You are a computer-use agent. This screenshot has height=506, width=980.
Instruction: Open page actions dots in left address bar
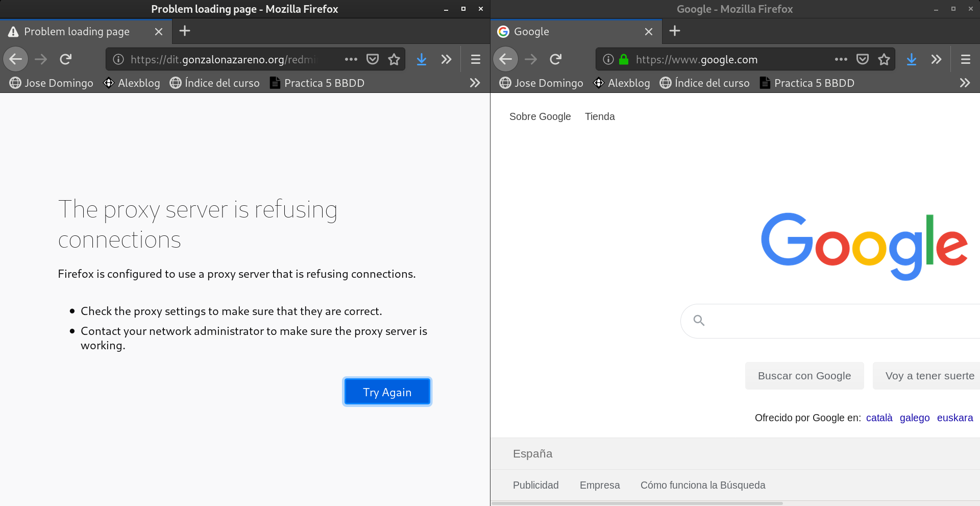coord(351,59)
